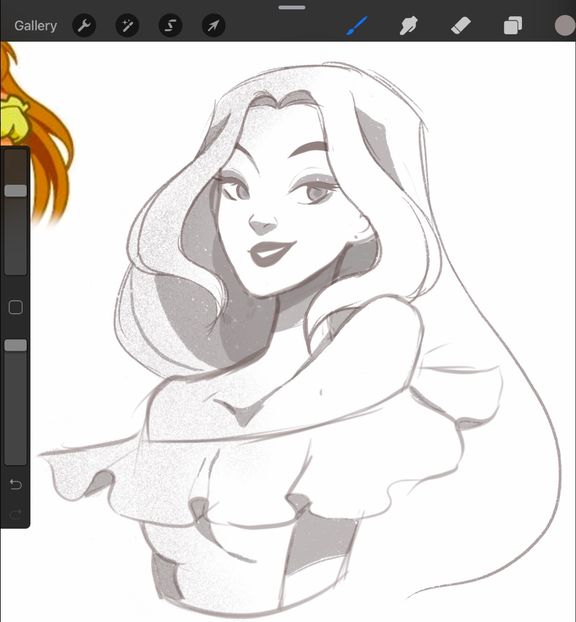Return to the Gallery

click(35, 26)
